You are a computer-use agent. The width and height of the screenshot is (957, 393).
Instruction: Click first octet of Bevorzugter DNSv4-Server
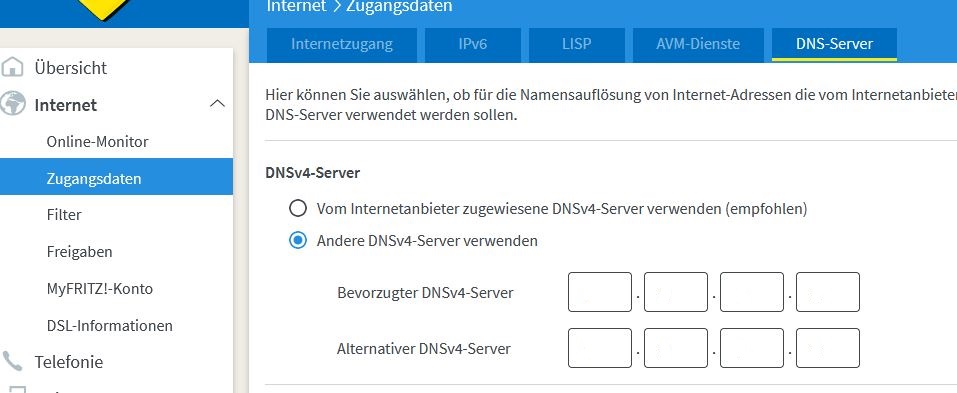click(600, 292)
